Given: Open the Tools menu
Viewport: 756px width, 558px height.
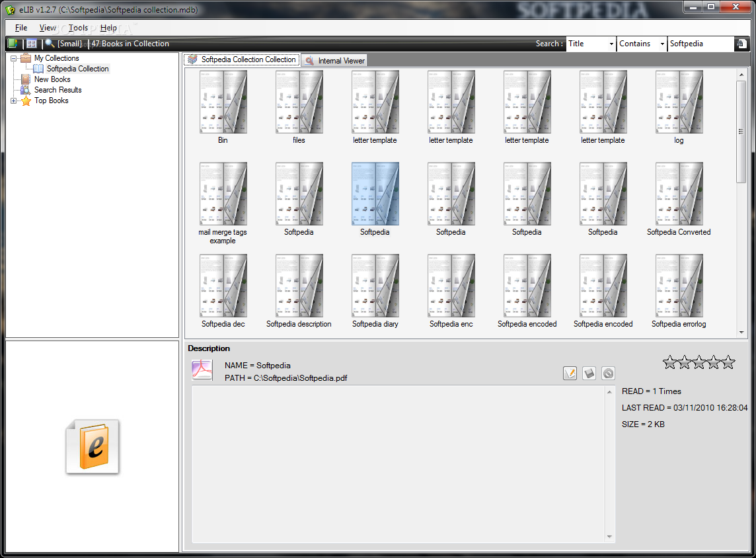Looking at the screenshot, I should click(x=78, y=28).
